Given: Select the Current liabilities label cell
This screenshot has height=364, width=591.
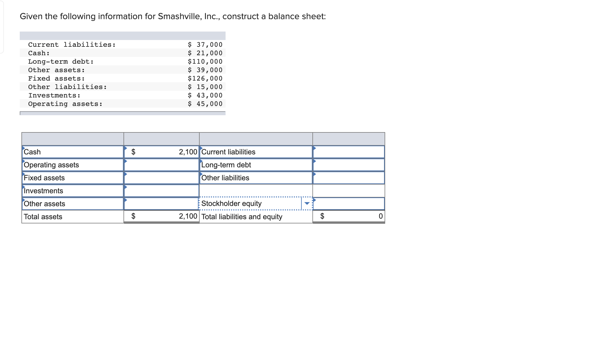Looking at the screenshot, I should pos(256,152).
